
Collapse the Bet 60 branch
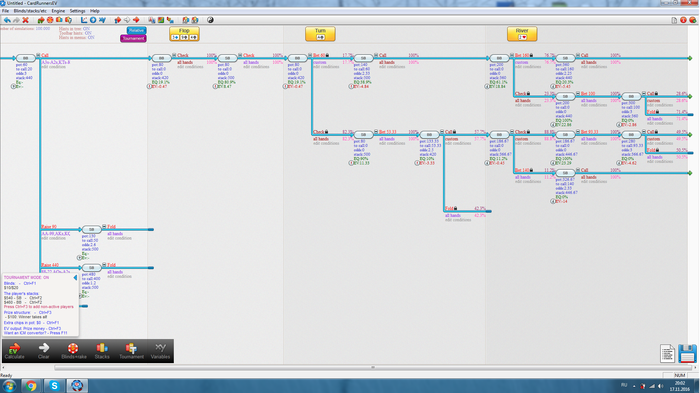point(310,55)
